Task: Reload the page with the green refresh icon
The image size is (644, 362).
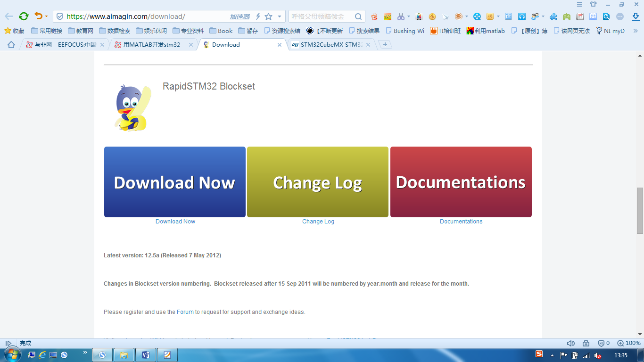Action: pos(24,16)
